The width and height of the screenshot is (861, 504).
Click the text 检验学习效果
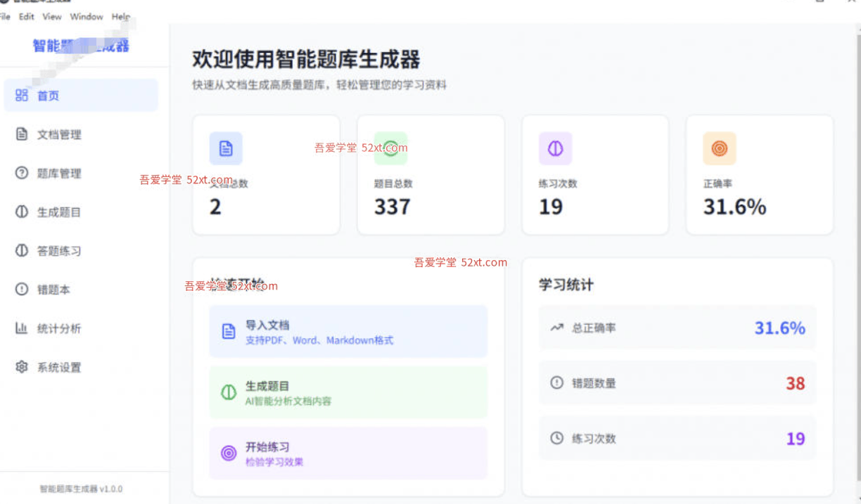[x=274, y=462]
